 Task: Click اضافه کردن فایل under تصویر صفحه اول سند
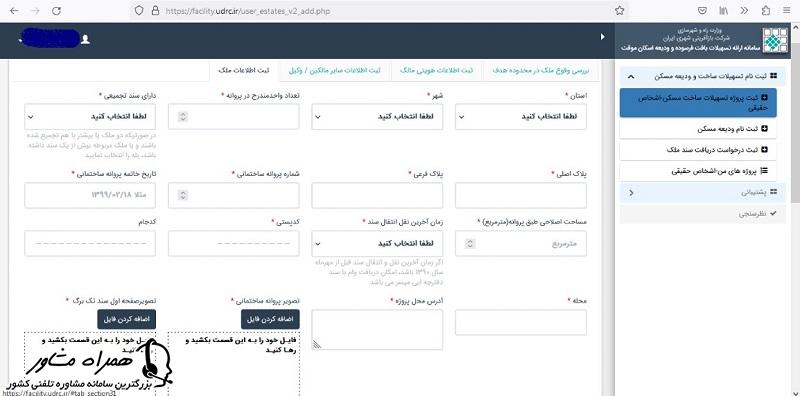127,319
